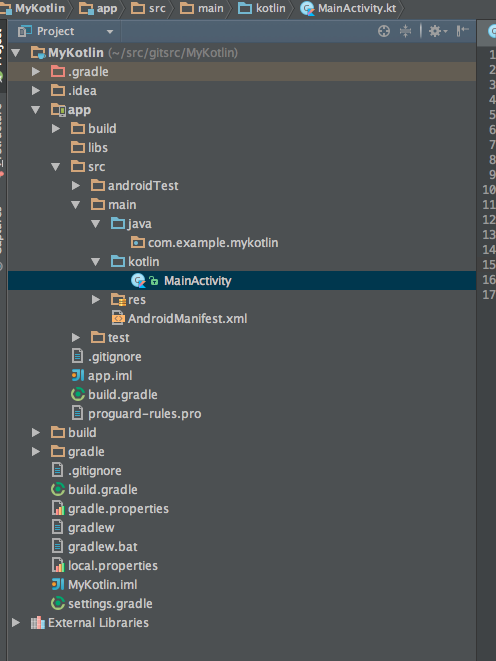Viewport: 496px width, 661px height.
Task: Click app in the breadcrumb bar
Action: 107,8
